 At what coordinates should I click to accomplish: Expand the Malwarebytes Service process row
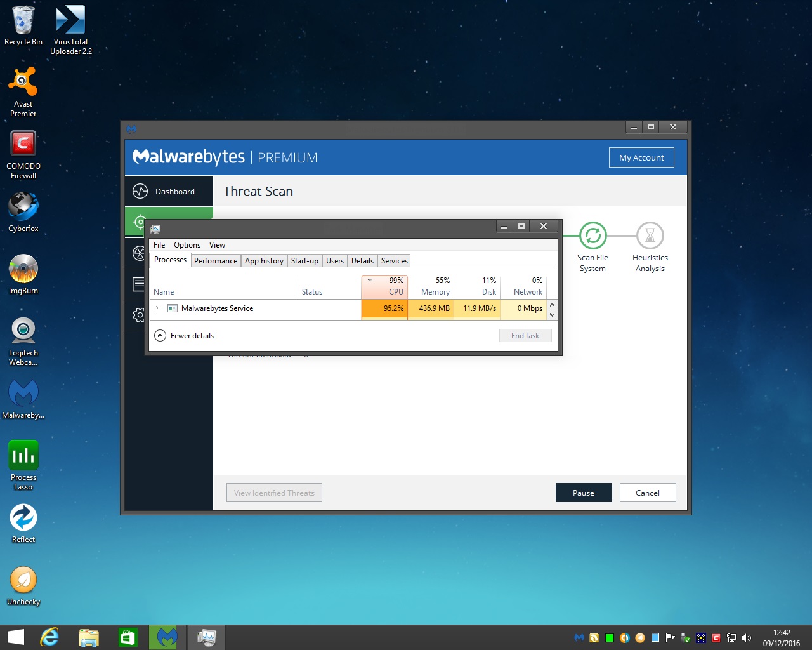(x=157, y=308)
